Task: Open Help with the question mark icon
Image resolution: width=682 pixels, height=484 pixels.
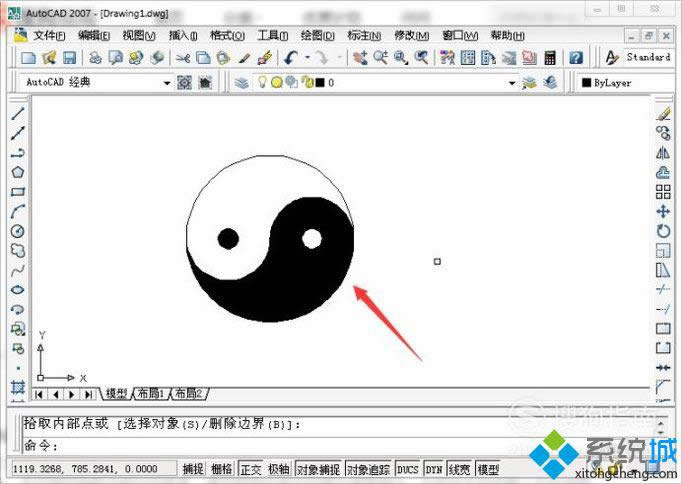Action: coord(576,57)
